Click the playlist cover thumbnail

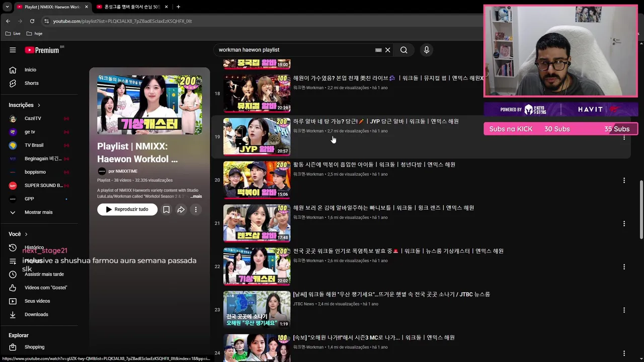click(x=149, y=105)
